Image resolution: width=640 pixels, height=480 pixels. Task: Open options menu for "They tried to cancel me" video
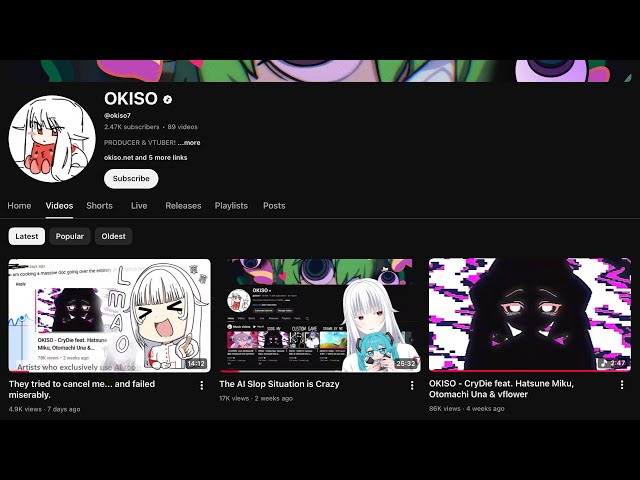(202, 385)
